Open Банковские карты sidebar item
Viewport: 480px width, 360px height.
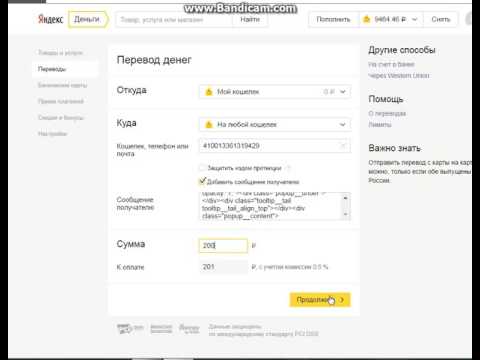[x=62, y=85]
